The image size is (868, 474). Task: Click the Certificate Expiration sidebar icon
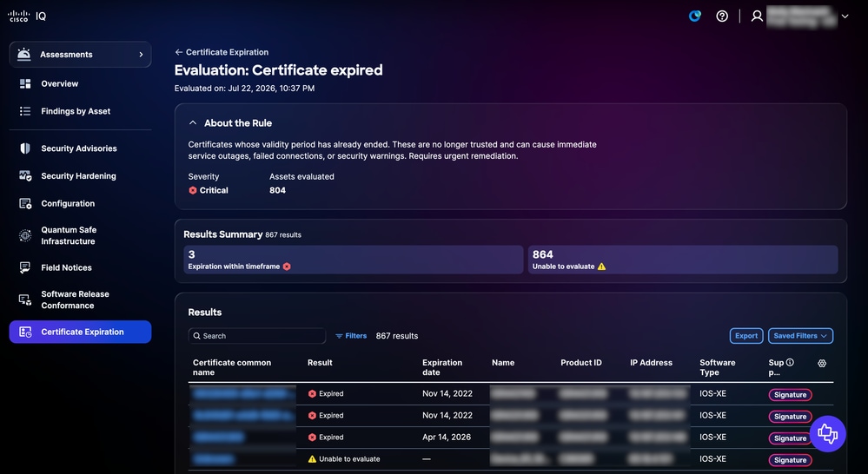(x=25, y=332)
